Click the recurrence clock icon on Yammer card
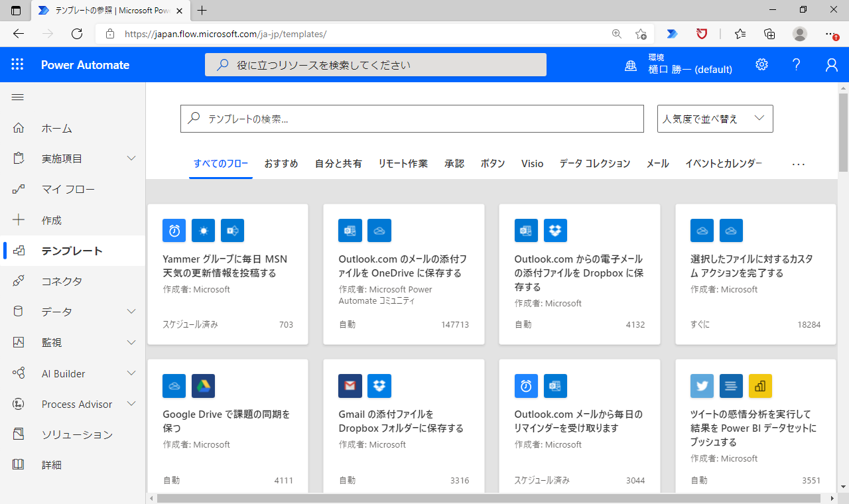The height and width of the screenshot is (504, 849). (x=174, y=230)
